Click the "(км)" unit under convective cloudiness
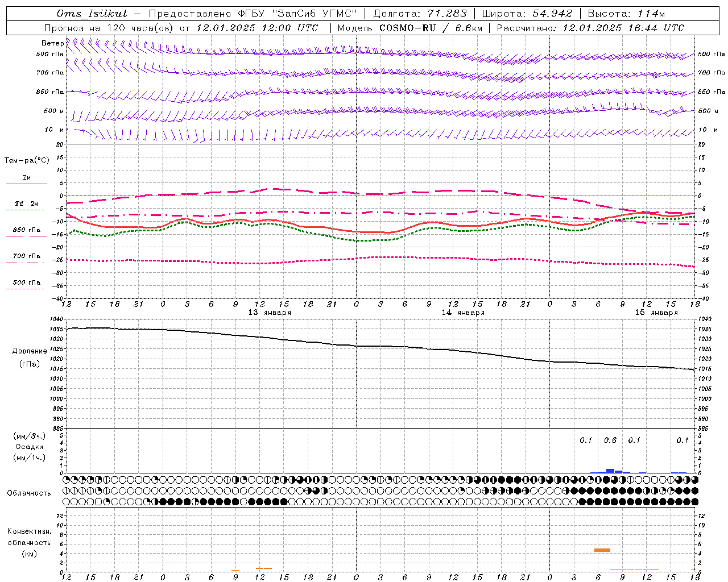This screenshot has height=582, width=728. point(29,554)
